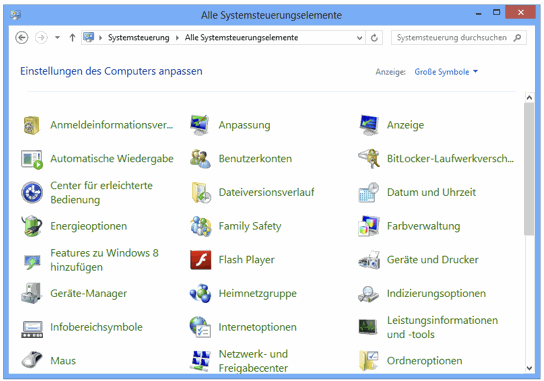The width and height of the screenshot is (544, 381).
Task: Click Alle Systemsteuerungselemente breadcrumb
Action: (241, 37)
